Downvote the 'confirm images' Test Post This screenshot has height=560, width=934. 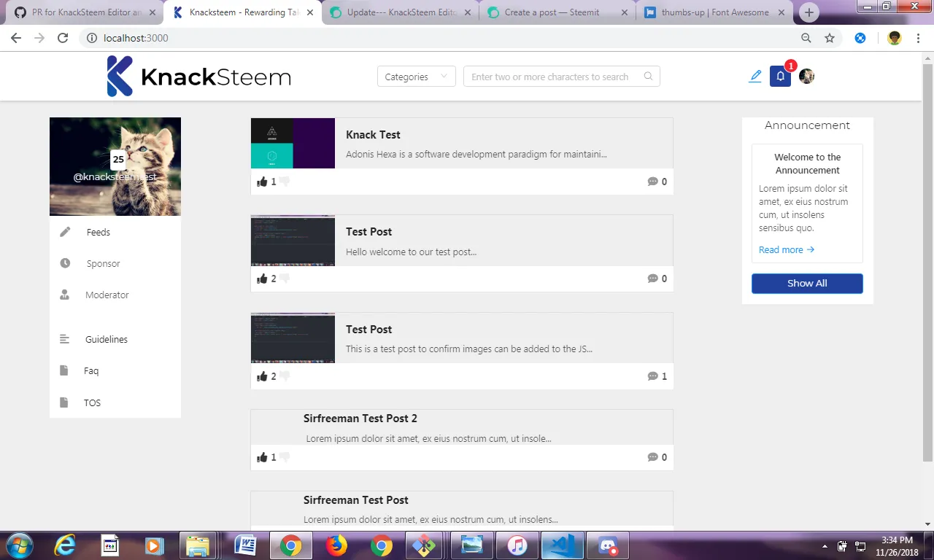click(284, 376)
